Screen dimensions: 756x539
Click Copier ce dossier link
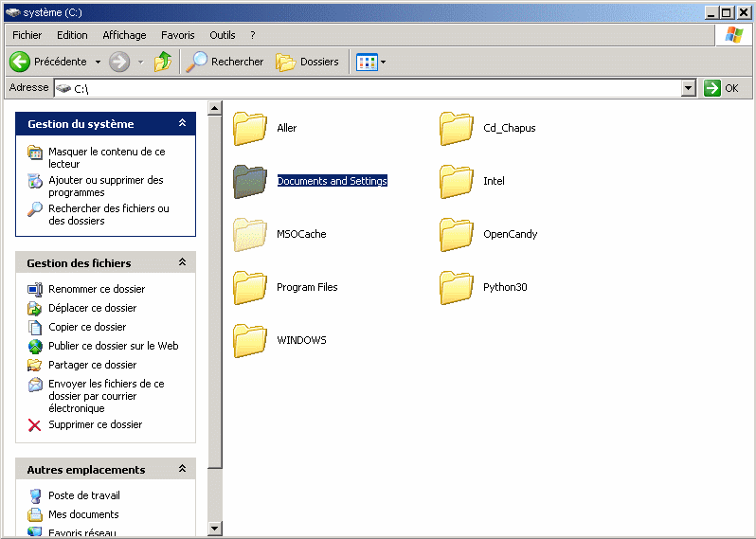pos(87,327)
